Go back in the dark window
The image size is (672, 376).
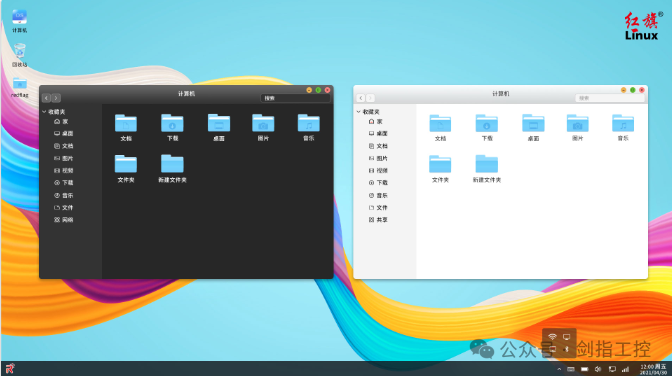[47, 98]
